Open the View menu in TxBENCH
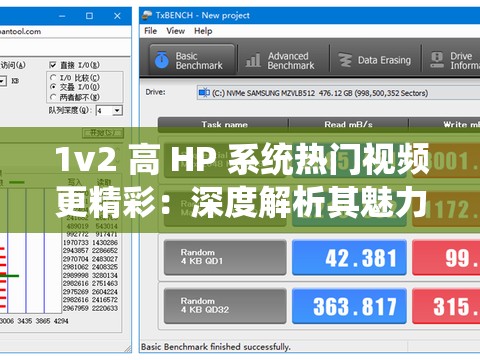 point(175,31)
